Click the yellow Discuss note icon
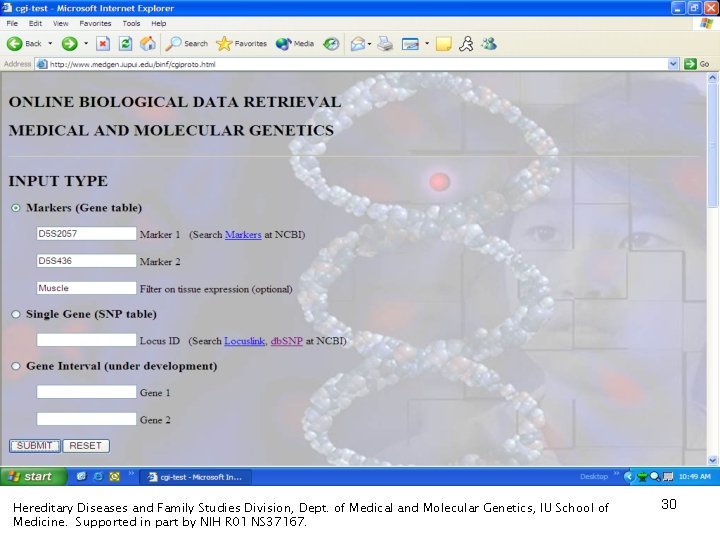Viewport: 720px width, 540px height. (x=444, y=44)
